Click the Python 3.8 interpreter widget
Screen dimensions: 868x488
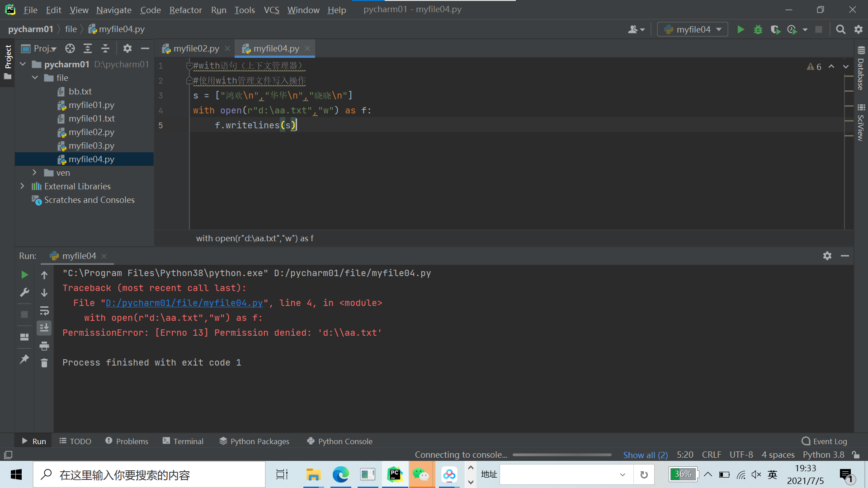[x=823, y=455]
